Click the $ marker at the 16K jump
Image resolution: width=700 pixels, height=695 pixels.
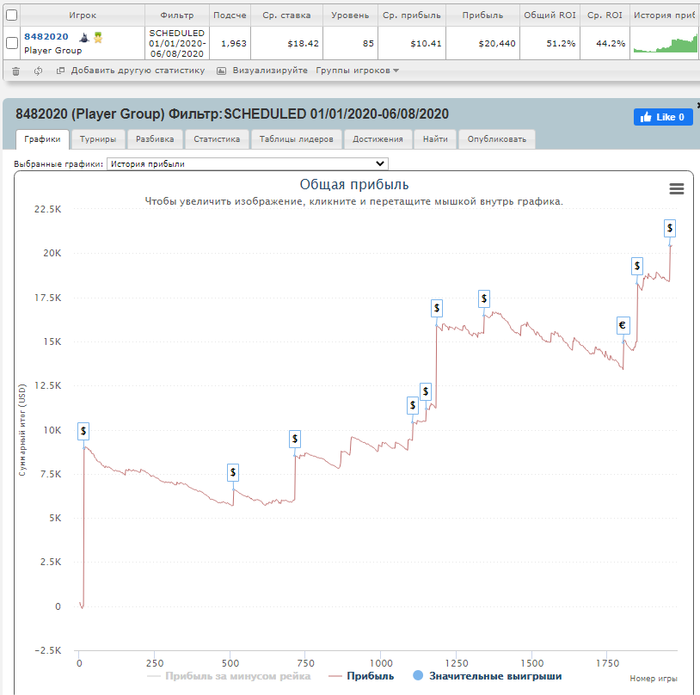437,308
